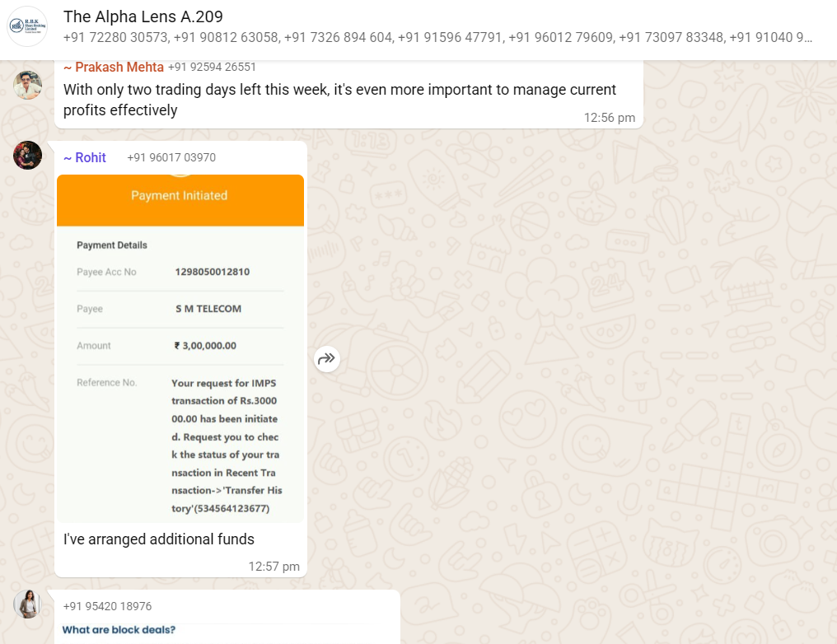Viewport: 837px width, 644px height.
Task: Open the group avatar in the chat header
Action: tap(27, 27)
